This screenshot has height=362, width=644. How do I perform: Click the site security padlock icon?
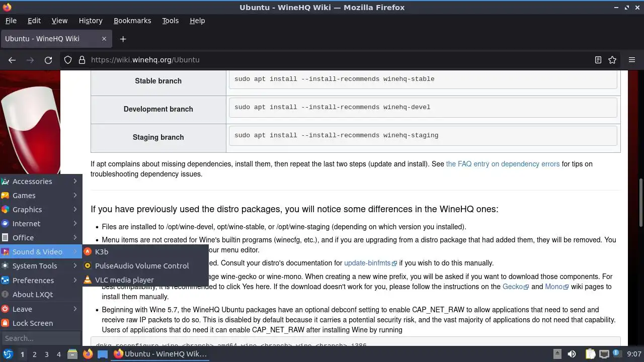(x=82, y=60)
